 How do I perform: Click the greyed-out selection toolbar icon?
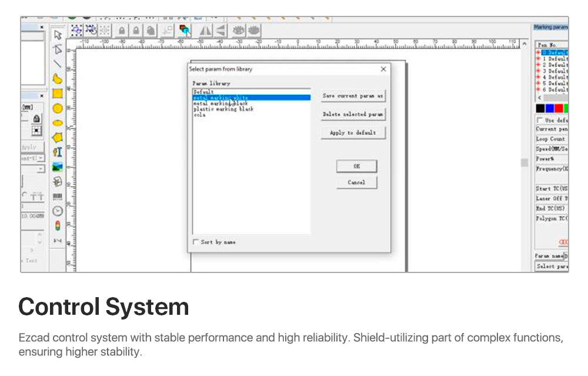point(105,31)
